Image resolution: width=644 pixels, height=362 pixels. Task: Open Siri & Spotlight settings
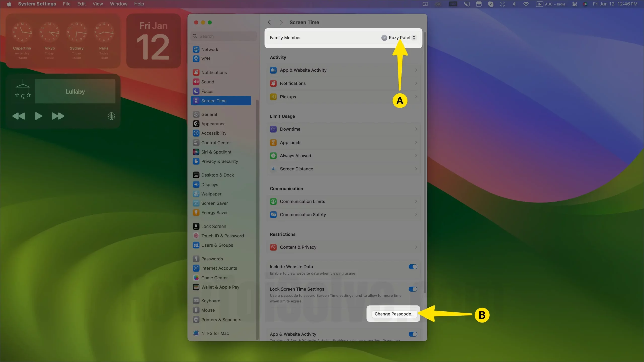[x=216, y=152]
